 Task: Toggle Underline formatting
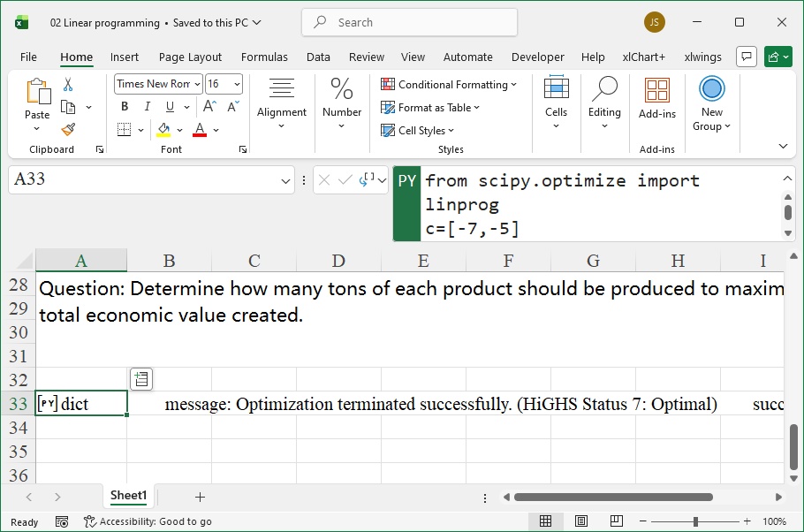coord(170,107)
